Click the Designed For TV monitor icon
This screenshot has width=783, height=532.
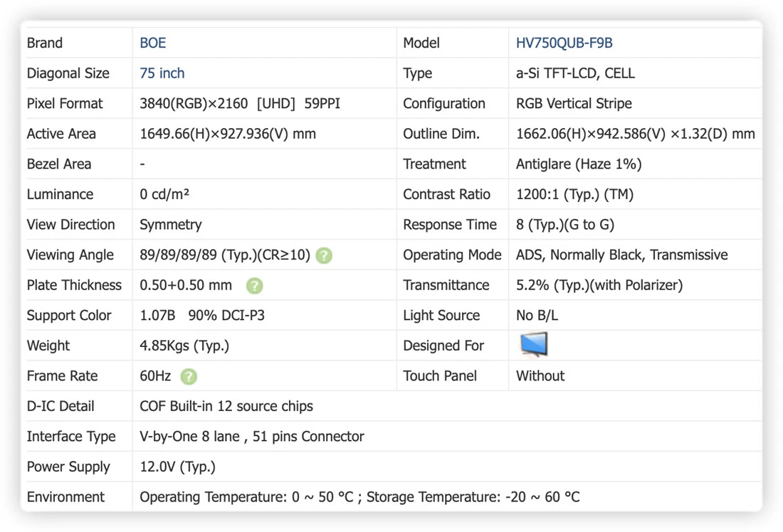[534, 344]
